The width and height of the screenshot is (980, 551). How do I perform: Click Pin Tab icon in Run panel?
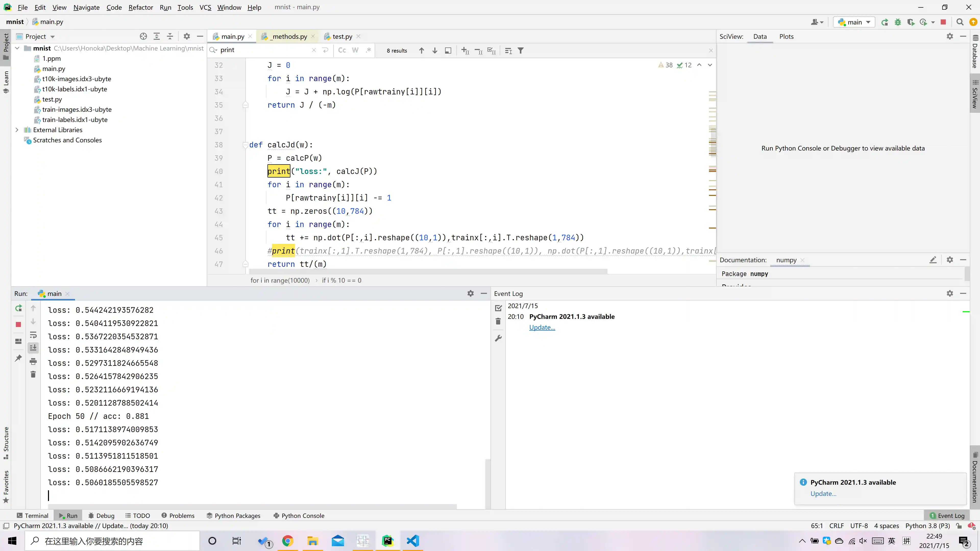18,358
